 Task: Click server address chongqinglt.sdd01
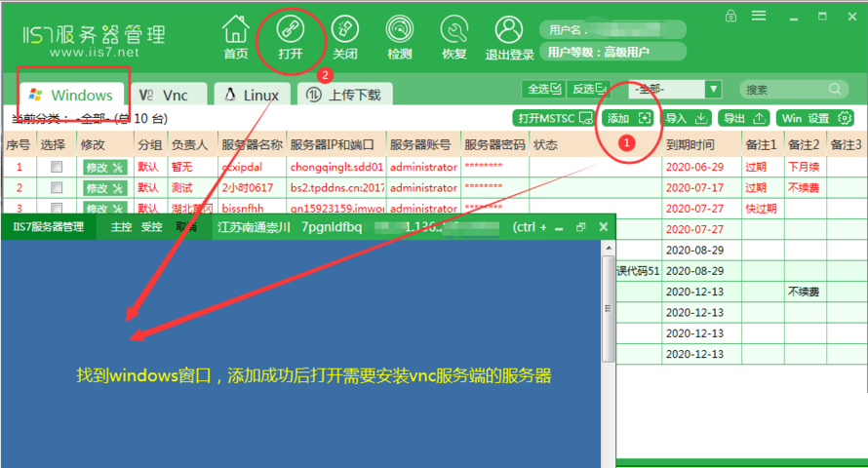[x=336, y=167]
